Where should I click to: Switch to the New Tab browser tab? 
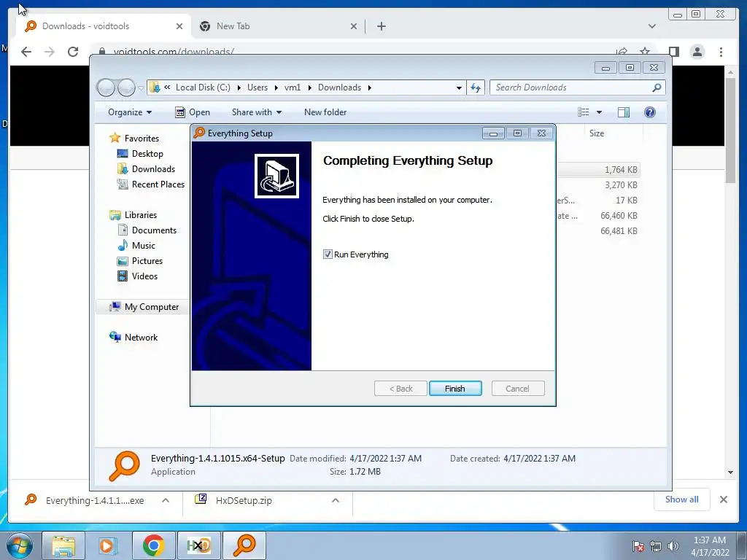tap(233, 26)
